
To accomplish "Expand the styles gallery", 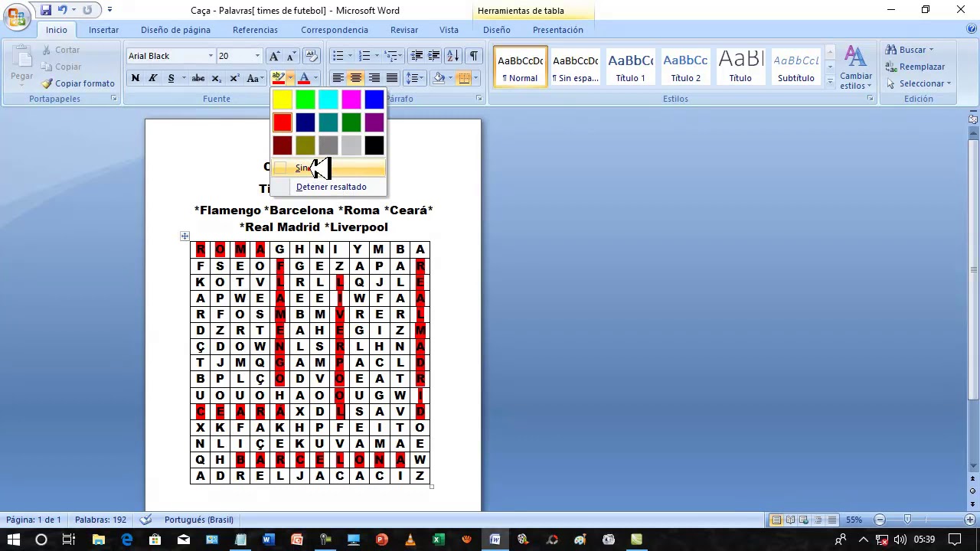I will pos(830,81).
